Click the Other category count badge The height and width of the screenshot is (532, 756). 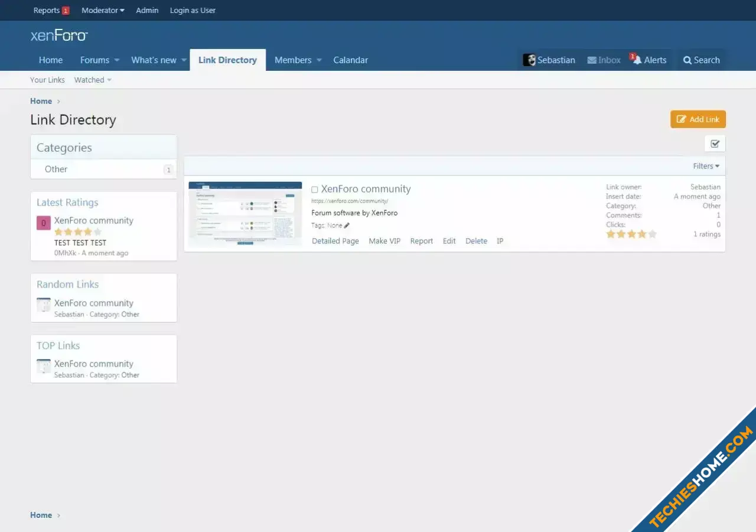[x=168, y=169]
